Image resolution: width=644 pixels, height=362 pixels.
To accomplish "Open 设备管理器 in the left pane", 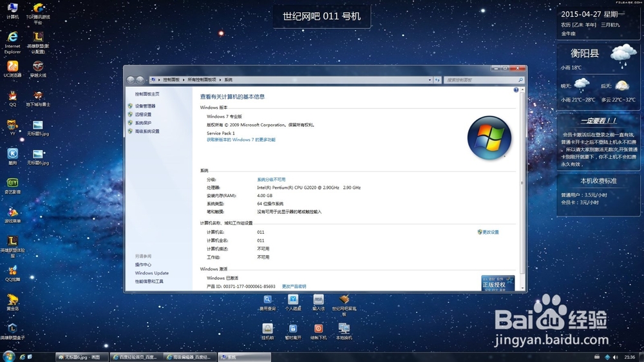I will [145, 106].
